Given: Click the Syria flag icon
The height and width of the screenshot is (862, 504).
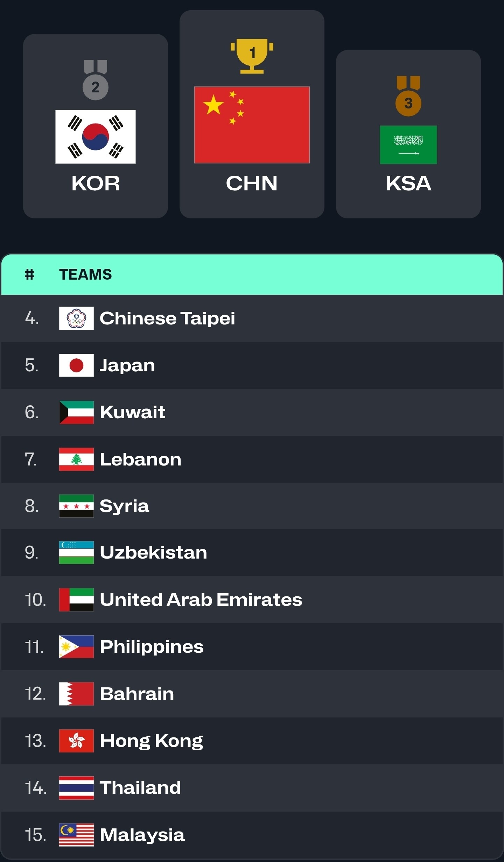Looking at the screenshot, I should click(76, 506).
